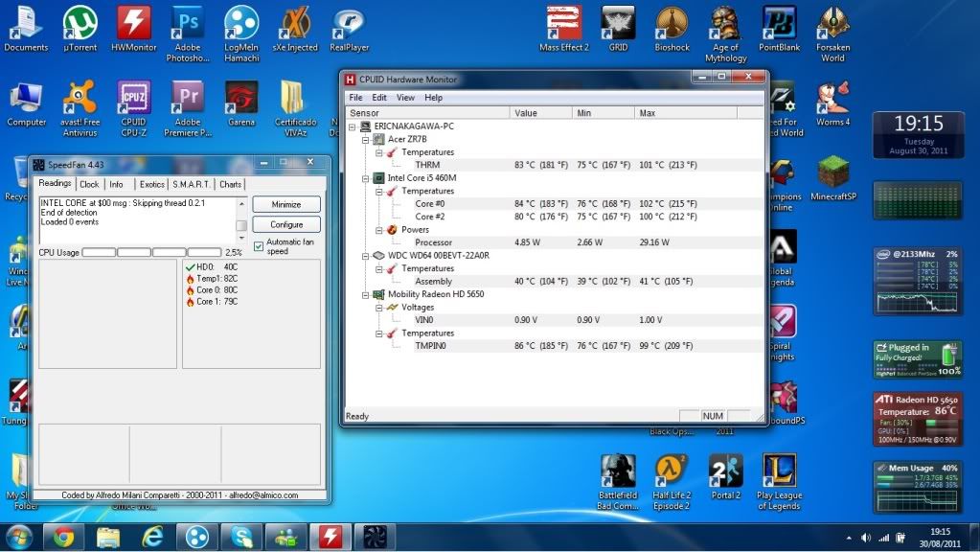
Task: Launch the GRID game icon
Action: (618, 29)
